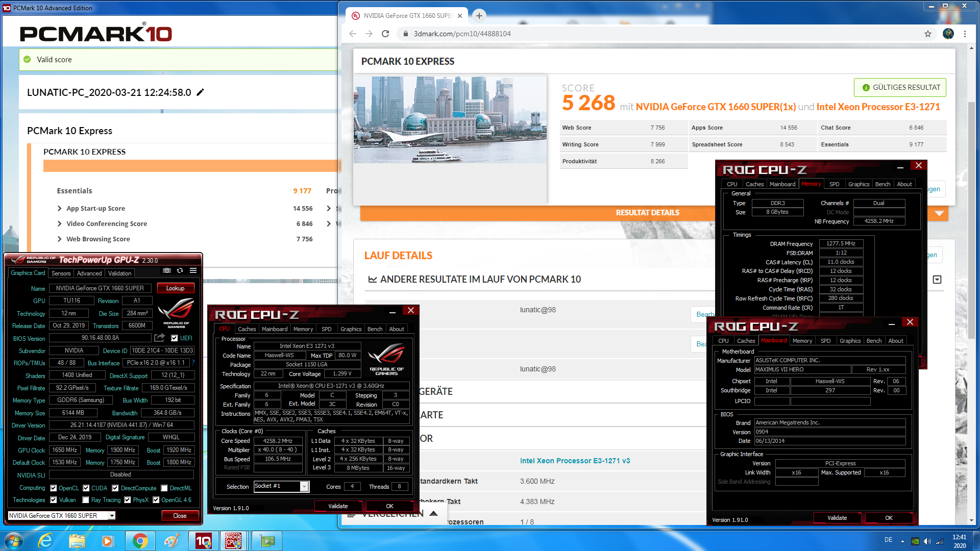Open volume control in system tray
Screen dimensions: 980x551
(x=927, y=541)
